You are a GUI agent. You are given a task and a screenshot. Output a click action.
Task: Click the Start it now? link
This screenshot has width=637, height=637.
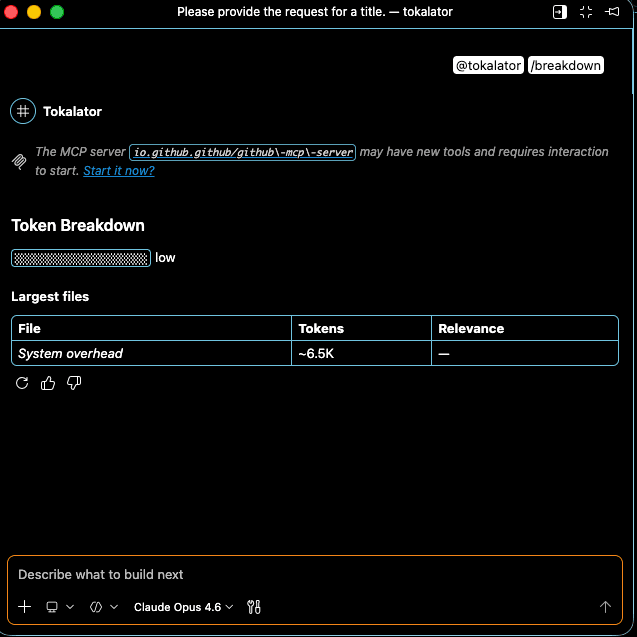(119, 171)
